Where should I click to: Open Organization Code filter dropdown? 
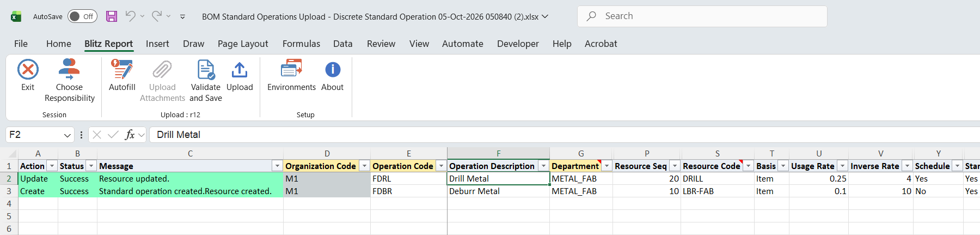[x=364, y=166]
